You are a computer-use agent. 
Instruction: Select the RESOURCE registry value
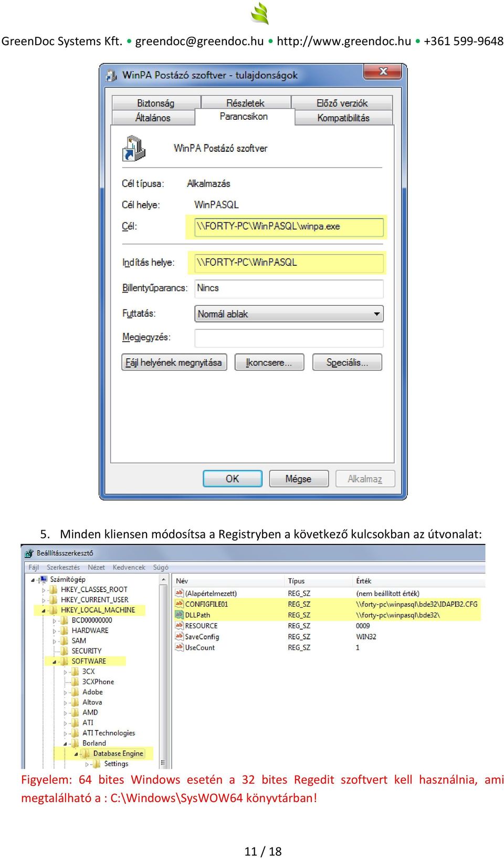click(x=201, y=626)
